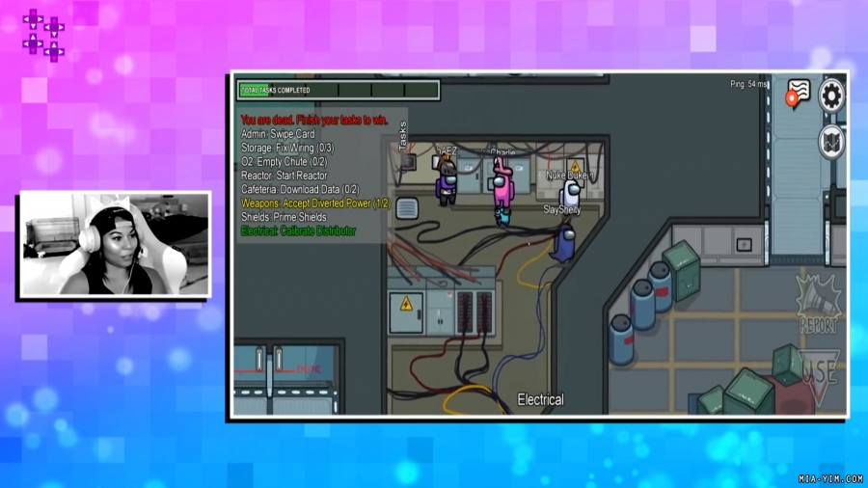Viewport: 868px width, 488px height.
Task: Select the blue crewmate SlayShelly
Action: pos(563,242)
